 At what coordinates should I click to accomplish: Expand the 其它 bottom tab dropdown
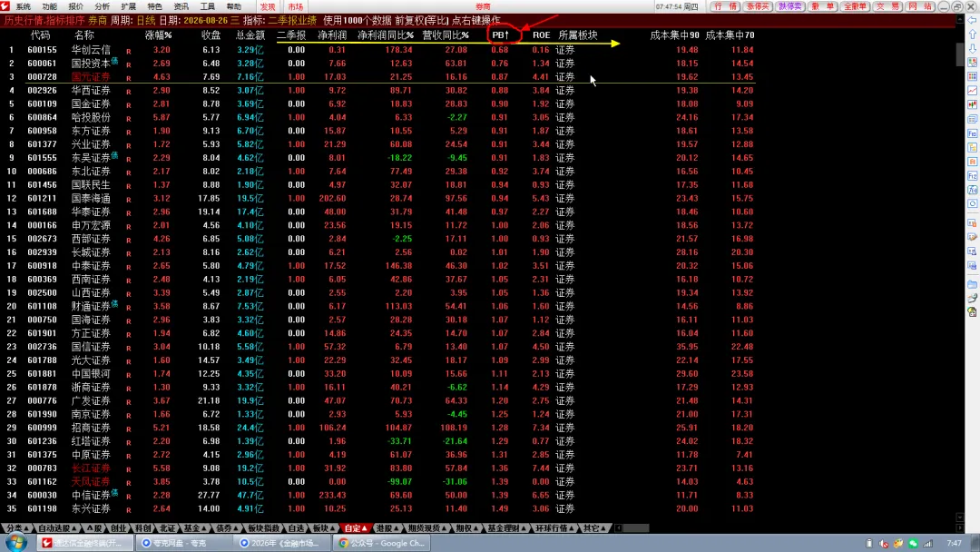pos(603,529)
